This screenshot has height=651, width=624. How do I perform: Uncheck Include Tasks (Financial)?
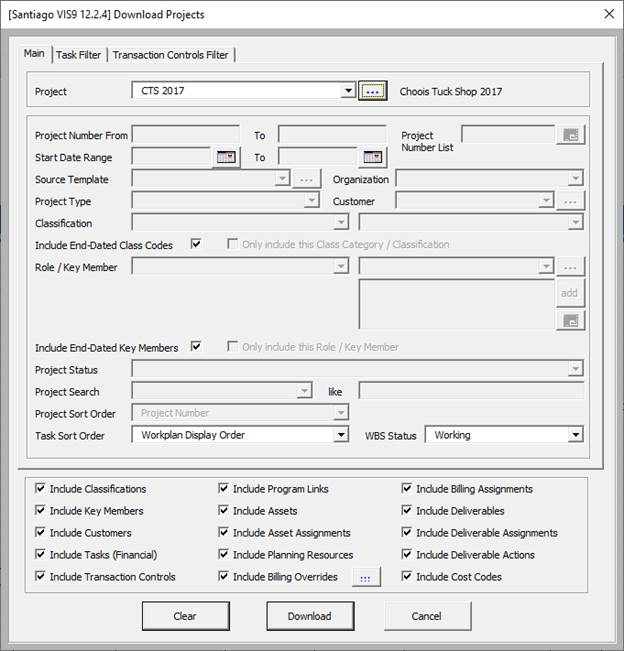click(x=40, y=554)
